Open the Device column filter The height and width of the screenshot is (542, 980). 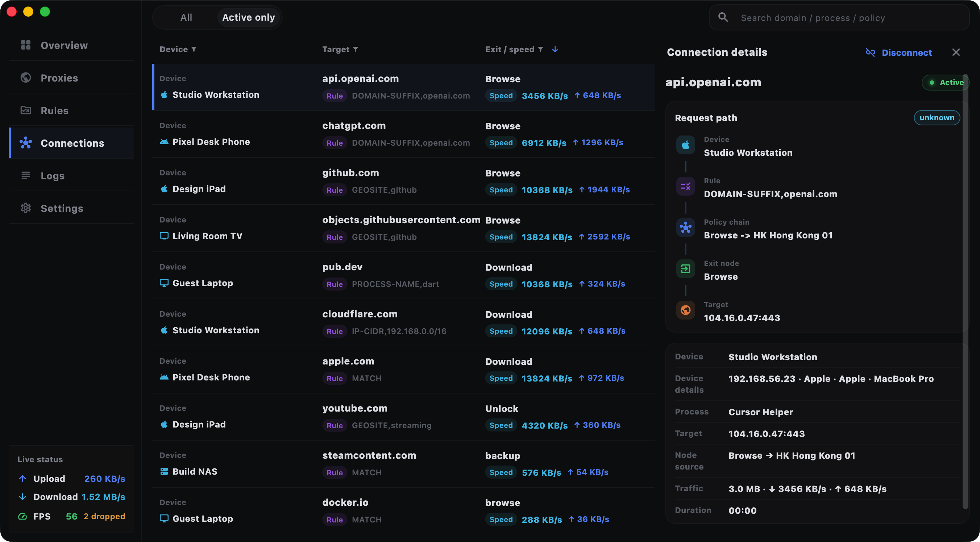[194, 49]
